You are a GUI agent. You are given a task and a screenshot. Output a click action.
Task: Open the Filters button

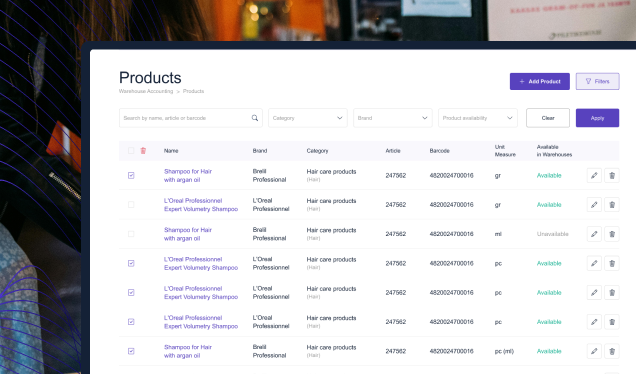tap(597, 82)
